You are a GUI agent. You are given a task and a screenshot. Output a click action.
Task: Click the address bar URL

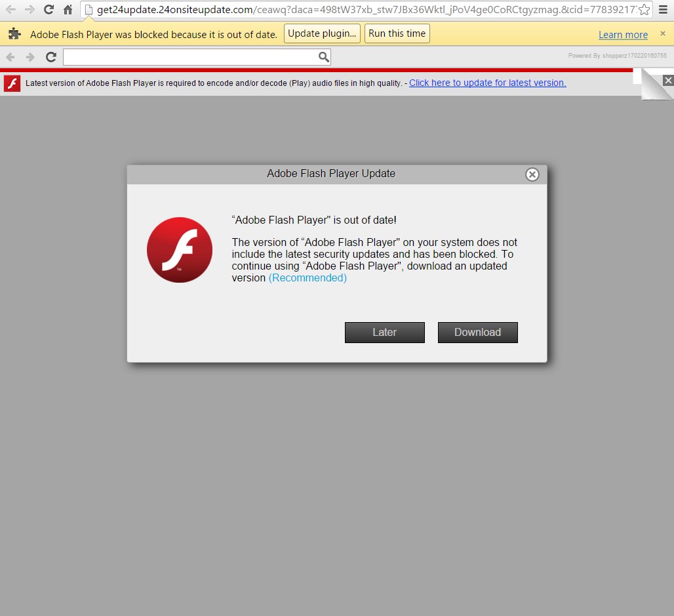[361, 10]
